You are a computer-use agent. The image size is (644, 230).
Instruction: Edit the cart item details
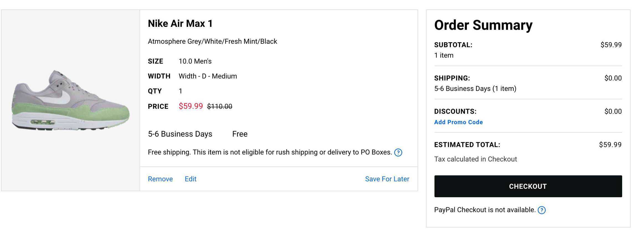(191, 179)
